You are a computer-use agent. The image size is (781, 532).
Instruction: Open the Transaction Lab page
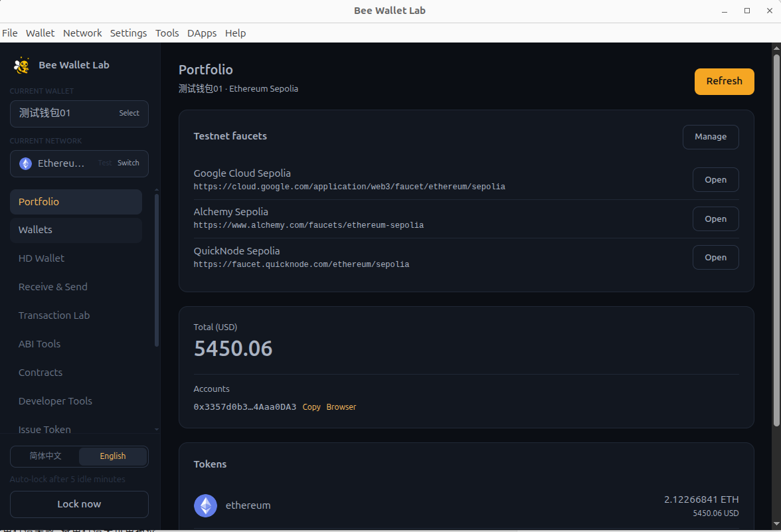76,315
